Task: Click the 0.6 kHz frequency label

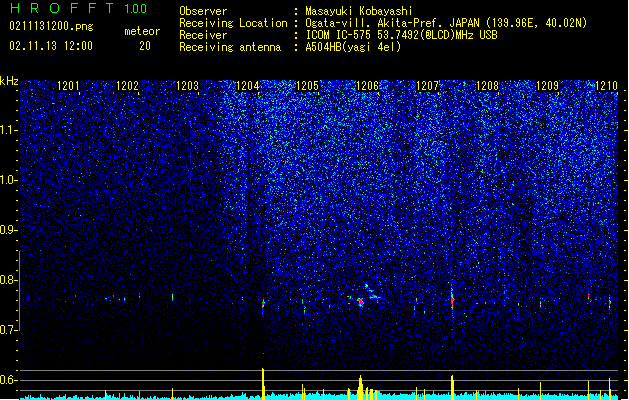Action: [x=9, y=380]
